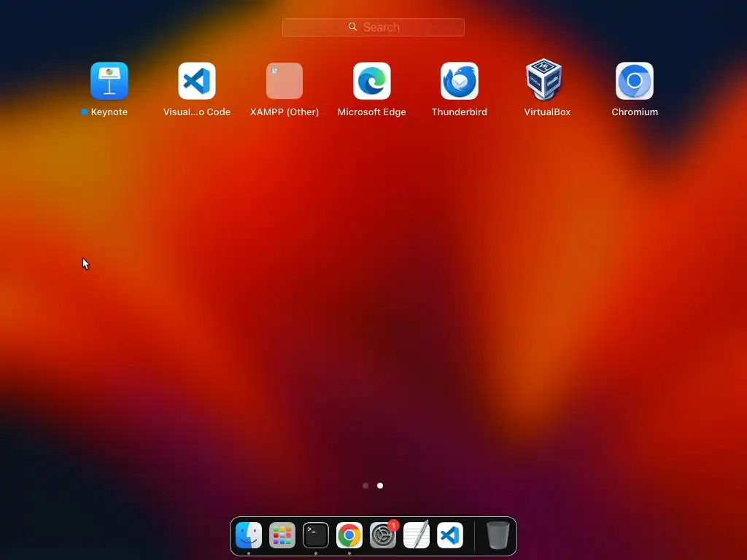747x560 pixels.
Task: Launch Microsoft Edge
Action: pyautogui.click(x=372, y=81)
